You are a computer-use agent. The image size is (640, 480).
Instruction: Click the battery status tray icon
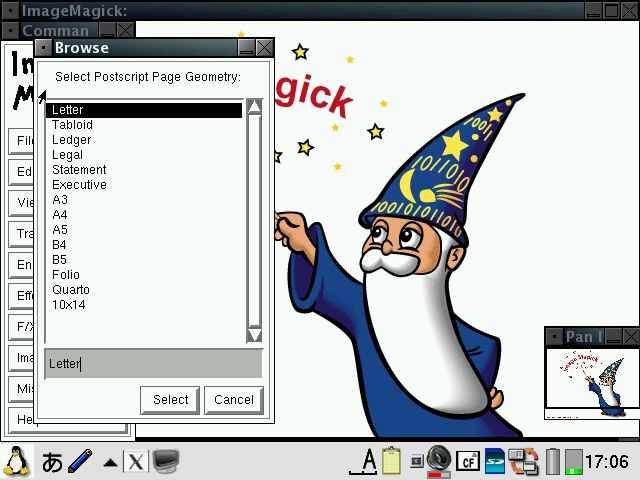(553, 461)
